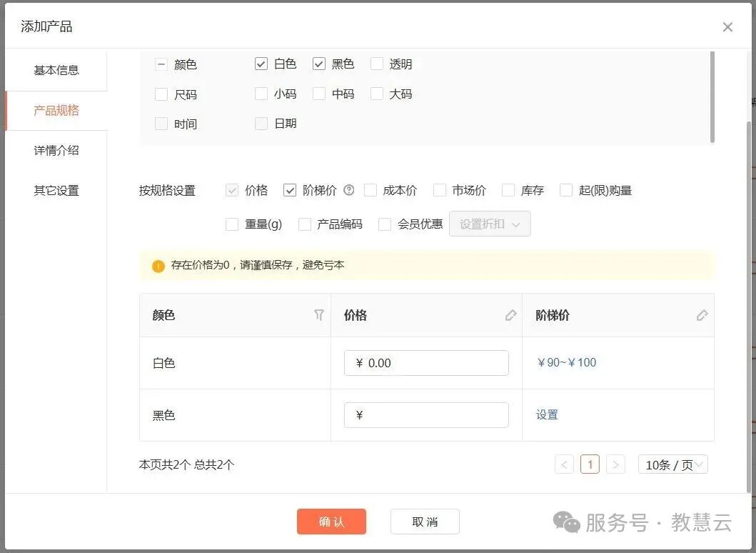Disable the 阶梯价 per-spec setting
This screenshot has width=756, height=553.
click(x=289, y=190)
